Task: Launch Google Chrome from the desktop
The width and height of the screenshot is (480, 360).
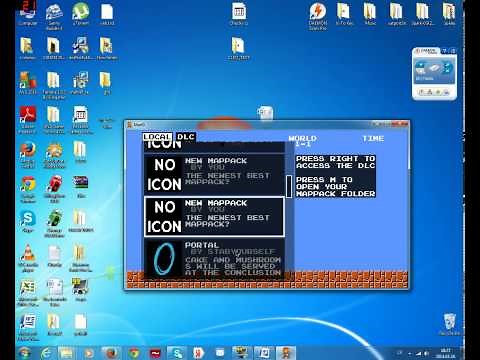Action: pos(28,189)
